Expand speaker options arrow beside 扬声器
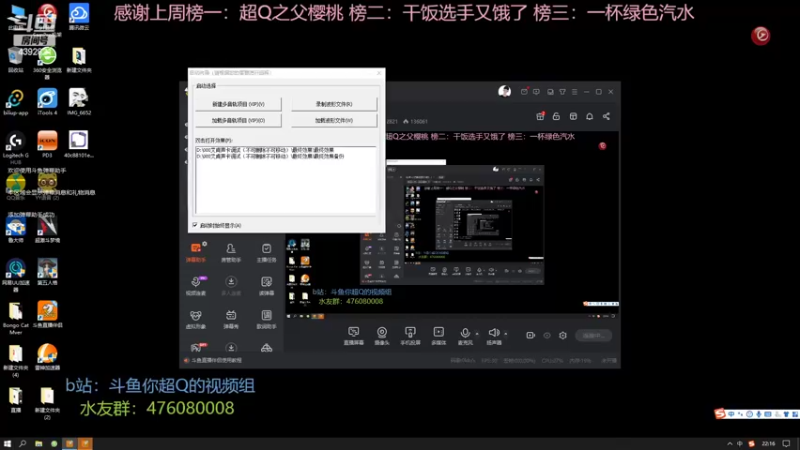Screen dimensions: 800x450 (x=506, y=334)
